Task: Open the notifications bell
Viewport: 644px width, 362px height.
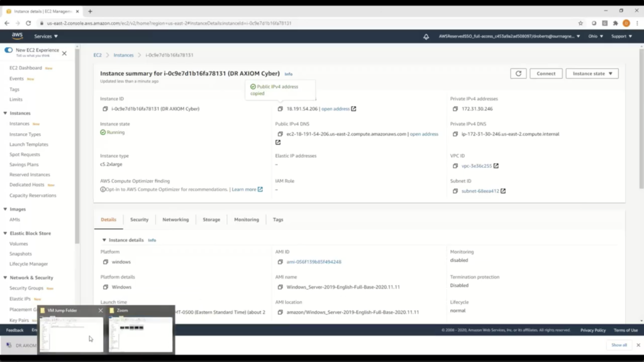Action: [426, 36]
